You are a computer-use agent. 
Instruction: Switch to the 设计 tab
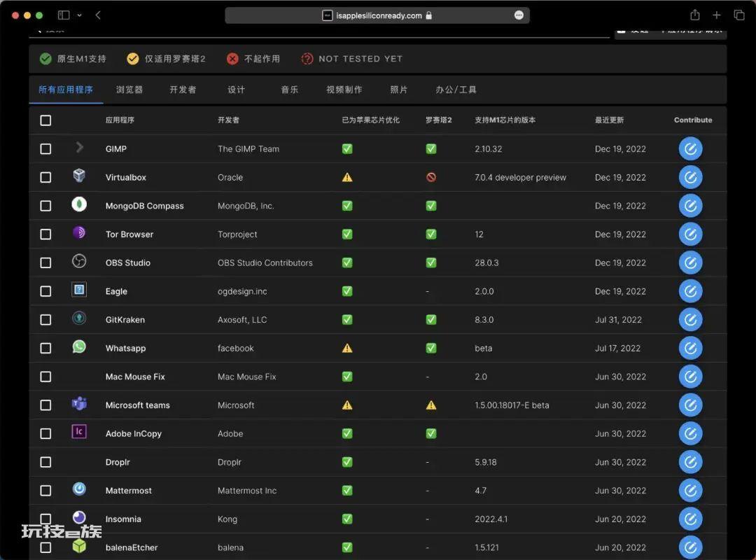(237, 90)
